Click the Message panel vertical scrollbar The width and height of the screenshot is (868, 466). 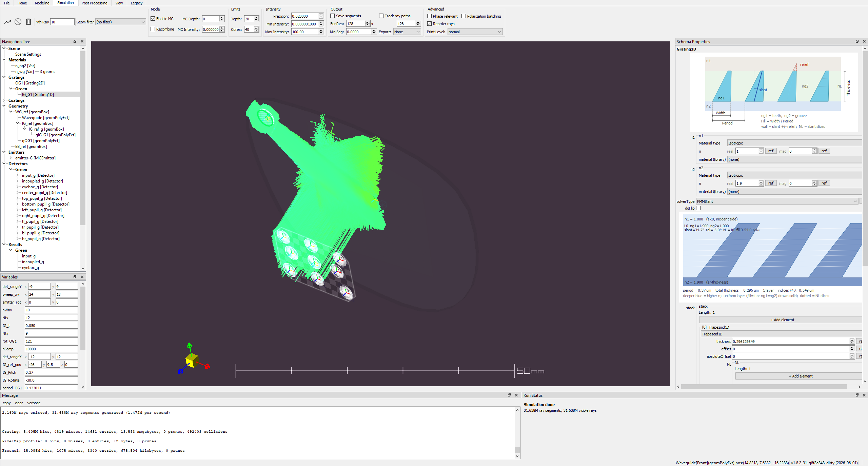point(517,450)
